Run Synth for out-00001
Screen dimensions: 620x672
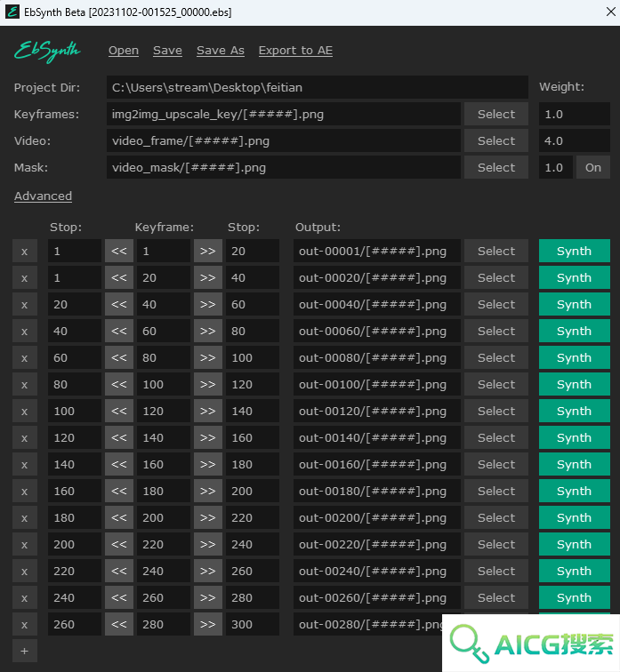click(574, 252)
